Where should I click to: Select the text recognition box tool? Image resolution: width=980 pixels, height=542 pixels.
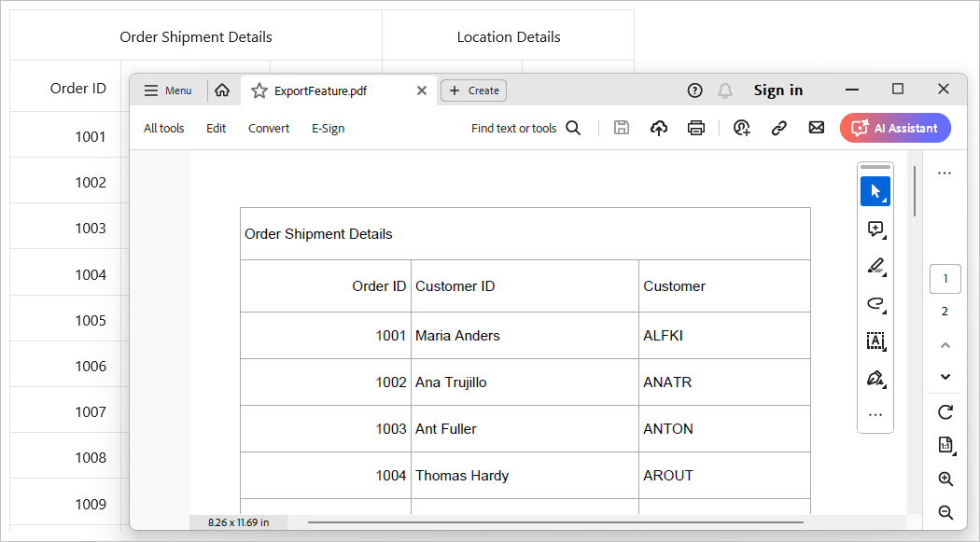coord(875,340)
